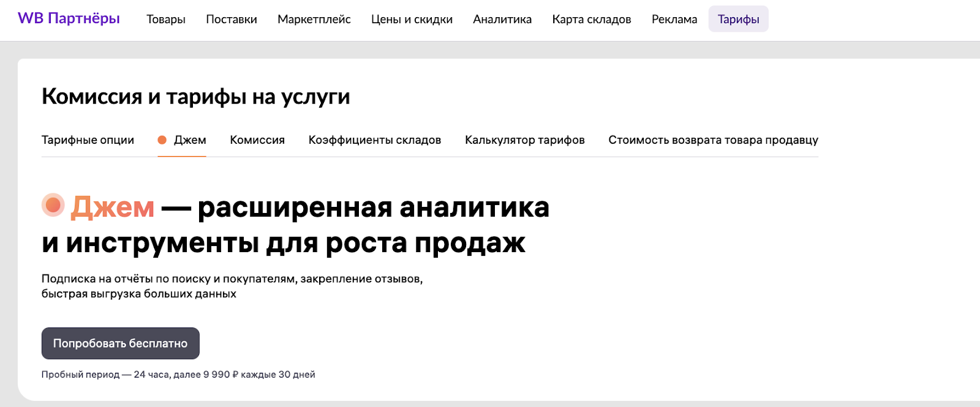Open the Маркетплейс menu

314,19
